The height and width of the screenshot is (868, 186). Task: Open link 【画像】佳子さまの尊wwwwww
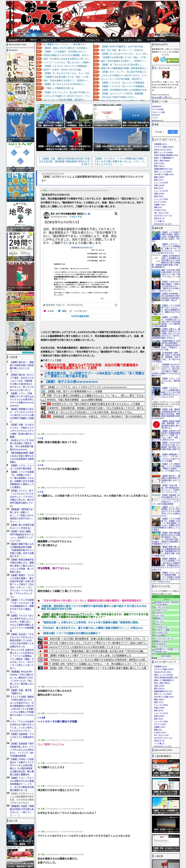(71, 381)
